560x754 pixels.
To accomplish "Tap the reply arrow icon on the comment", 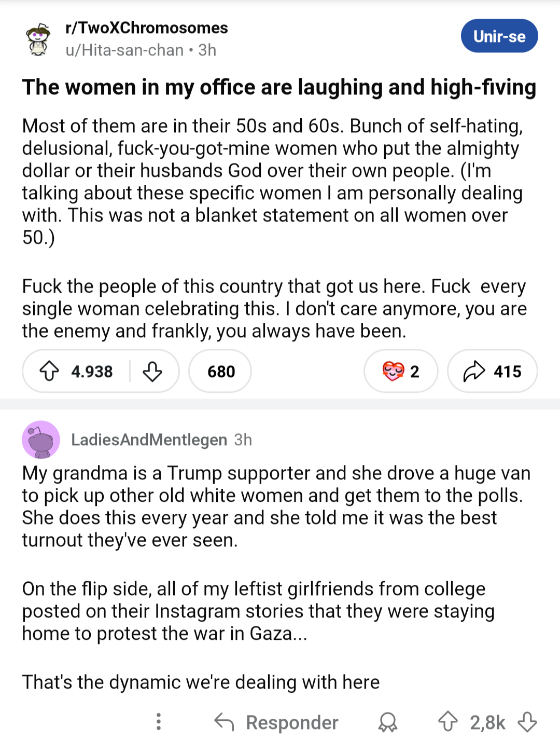I will point(224,722).
